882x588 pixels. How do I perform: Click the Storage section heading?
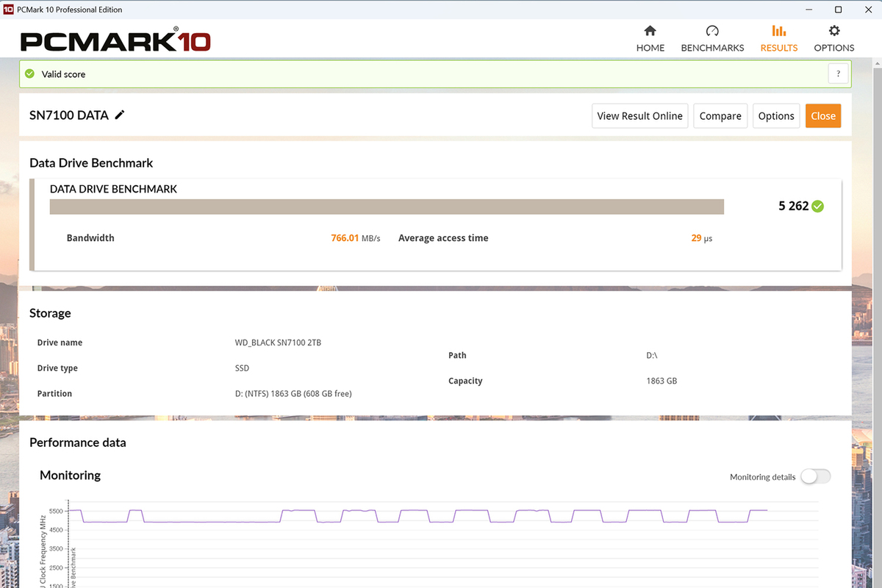point(50,313)
